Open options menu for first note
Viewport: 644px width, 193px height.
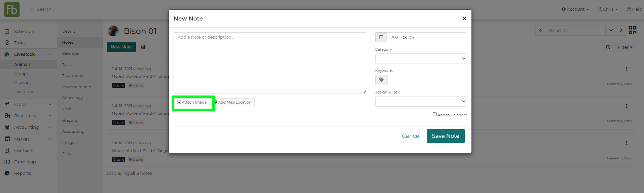[x=626, y=69]
